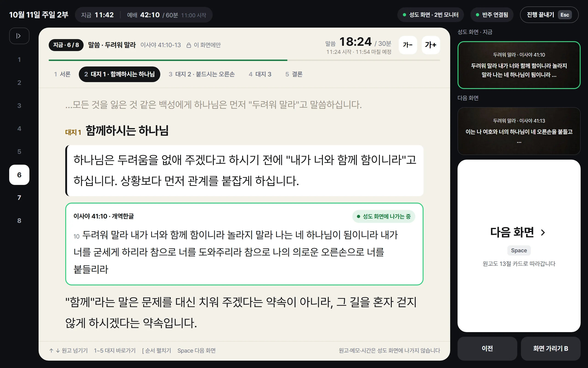The width and height of the screenshot is (588, 368).
Task: Click the large 다음 화면 button
Action: [519, 246]
